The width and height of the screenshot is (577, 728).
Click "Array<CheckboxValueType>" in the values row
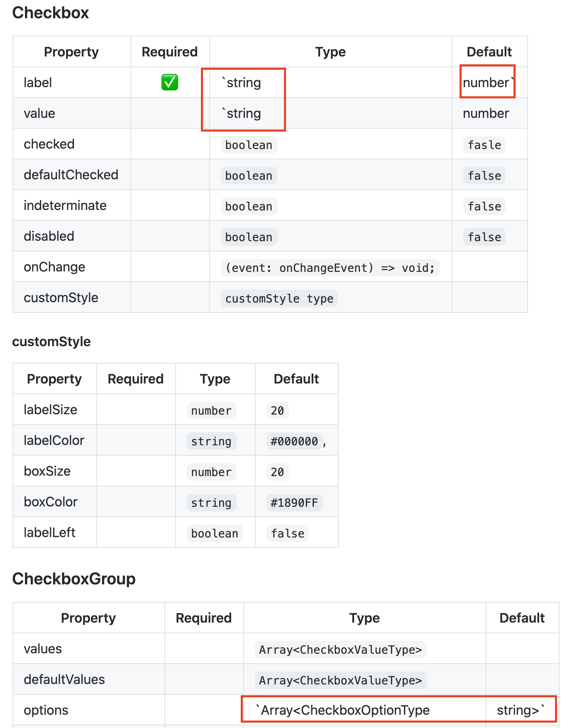coord(340,650)
